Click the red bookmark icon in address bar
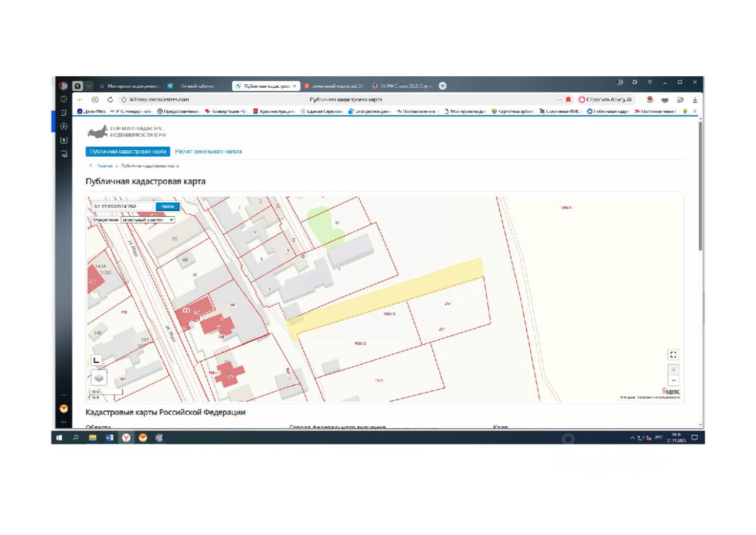The width and height of the screenshot is (756, 535). [x=568, y=100]
